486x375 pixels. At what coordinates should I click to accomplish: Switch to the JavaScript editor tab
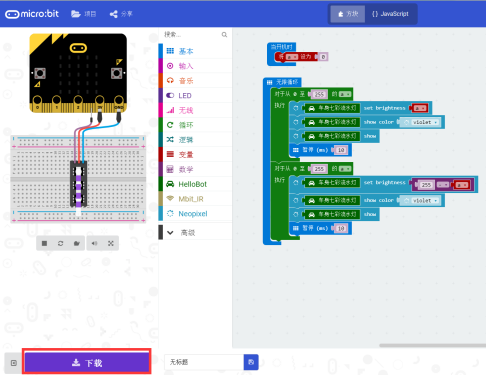390,14
